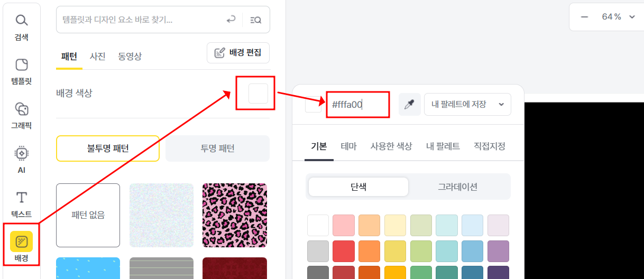The height and width of the screenshot is (279, 644).
Task: Select the dark red pattern thumbnail
Action: [235, 268]
